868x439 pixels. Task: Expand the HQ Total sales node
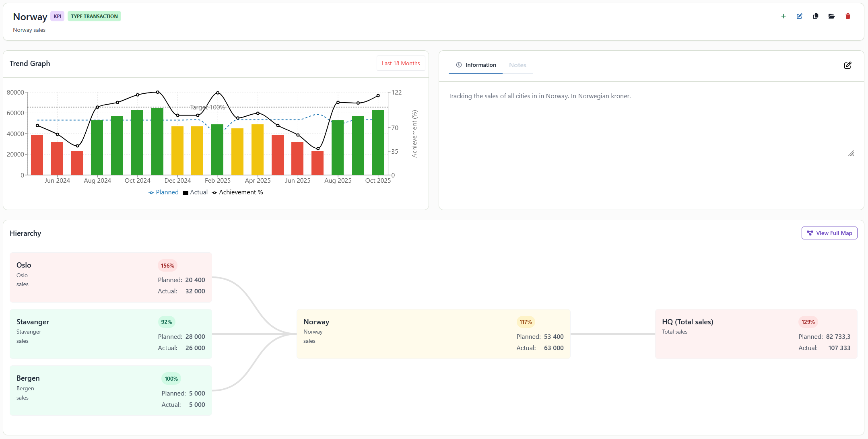pyautogui.click(x=756, y=334)
